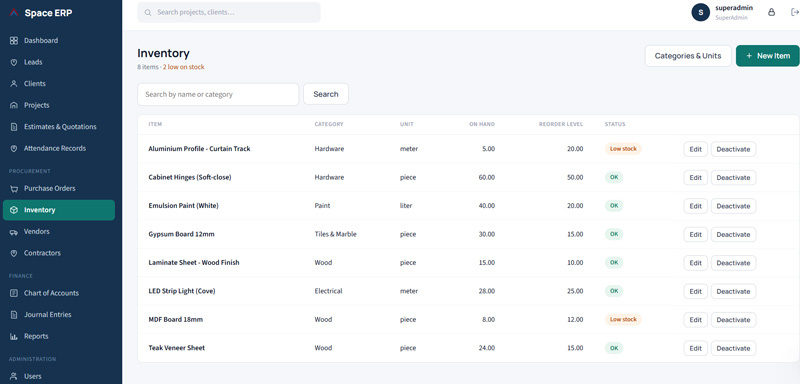This screenshot has height=384, width=800.
Task: Deactivate Teak Veneer Sheet
Action: [733, 348]
